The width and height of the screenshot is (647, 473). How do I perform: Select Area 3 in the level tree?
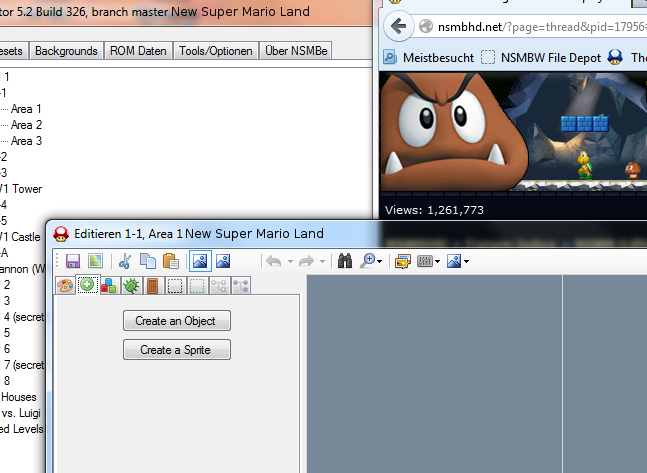(26, 141)
